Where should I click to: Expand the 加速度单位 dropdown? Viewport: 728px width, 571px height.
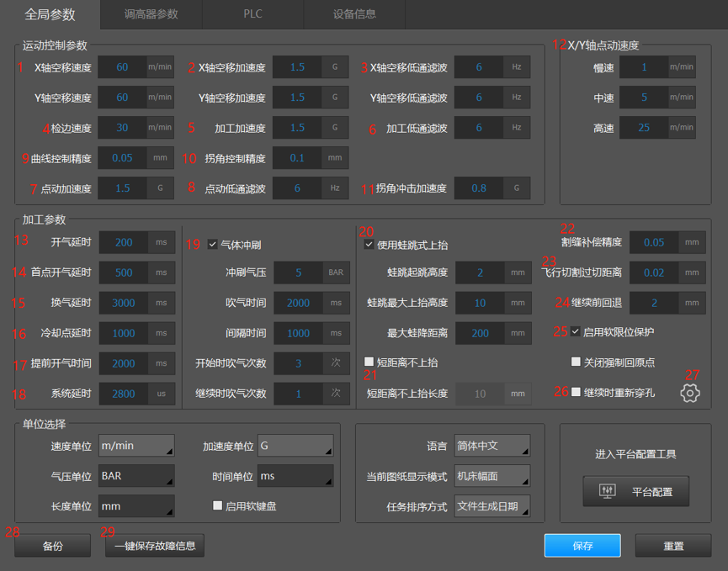click(295, 446)
